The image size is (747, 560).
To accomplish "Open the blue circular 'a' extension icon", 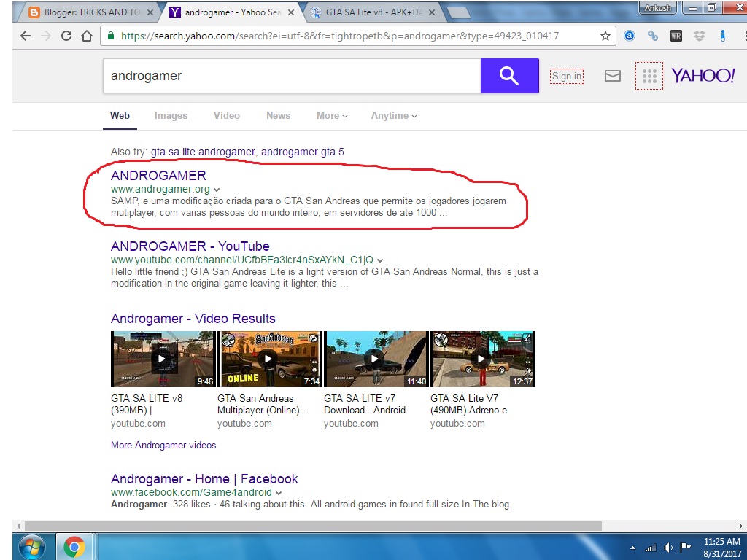I will [630, 36].
